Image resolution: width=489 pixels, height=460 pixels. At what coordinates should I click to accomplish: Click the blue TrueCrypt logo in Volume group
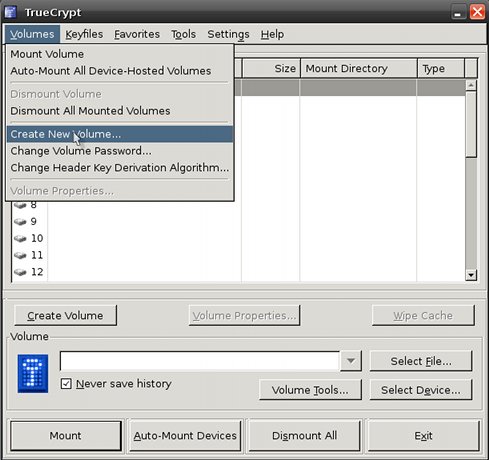tap(33, 373)
